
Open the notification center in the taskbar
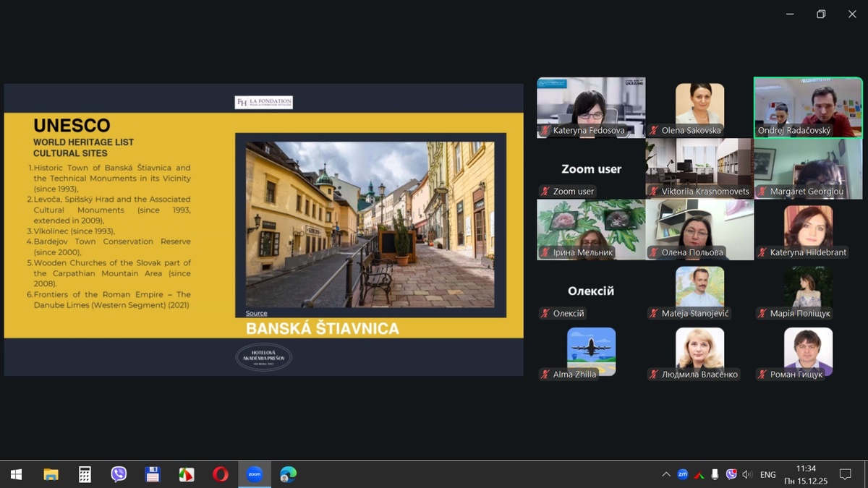845,474
